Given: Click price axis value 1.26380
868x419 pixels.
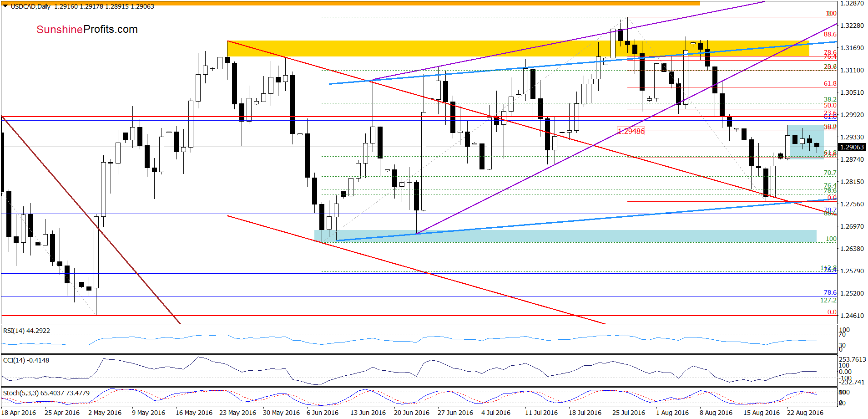Looking at the screenshot, I should pyautogui.click(x=852, y=249).
